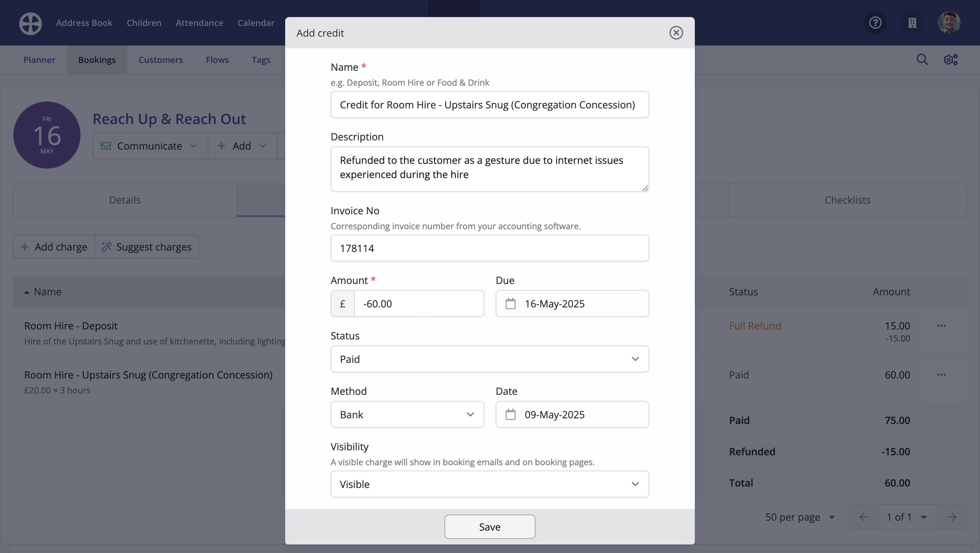This screenshot has height=553, width=980.
Task: Open the Visibility dropdown showing Visible
Action: tap(490, 484)
